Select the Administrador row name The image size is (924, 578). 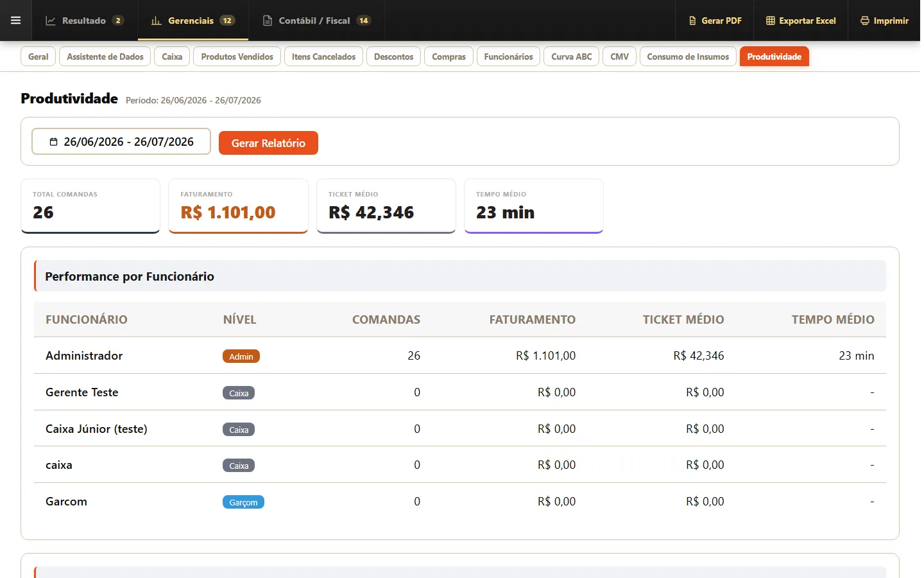tap(84, 356)
